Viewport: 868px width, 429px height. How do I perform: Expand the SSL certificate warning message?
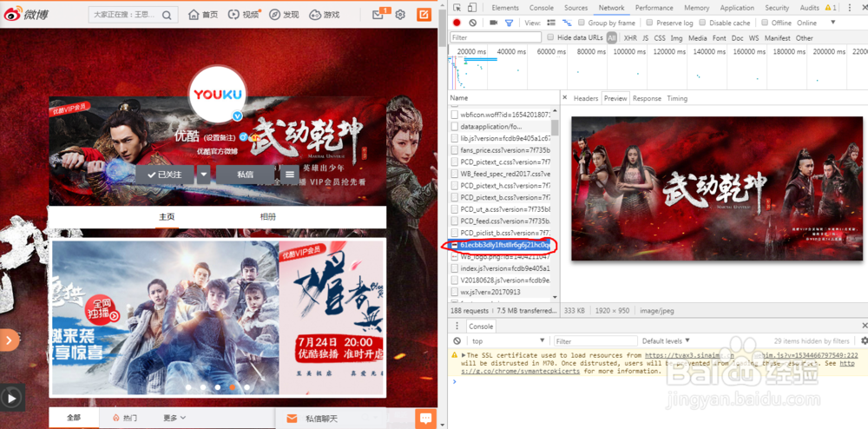(x=464, y=355)
